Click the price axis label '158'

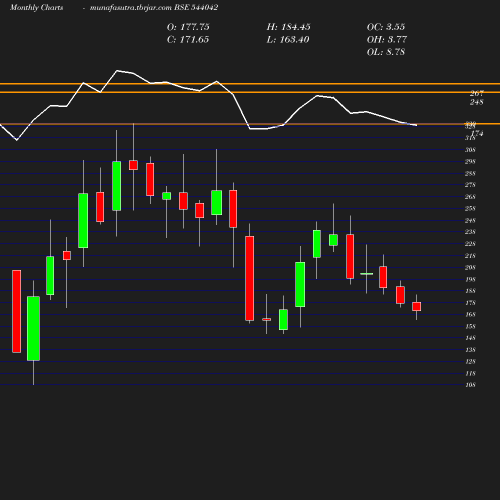[470, 326]
